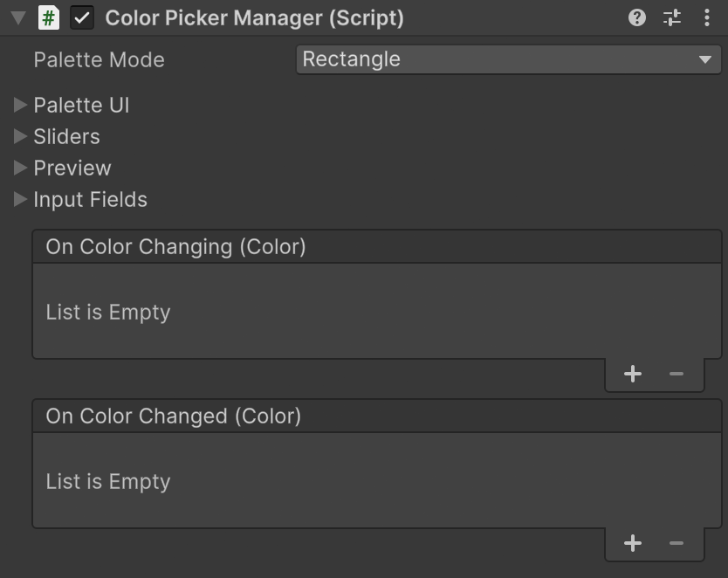Click the Color Picker Manager (Script) title

pos(254,17)
